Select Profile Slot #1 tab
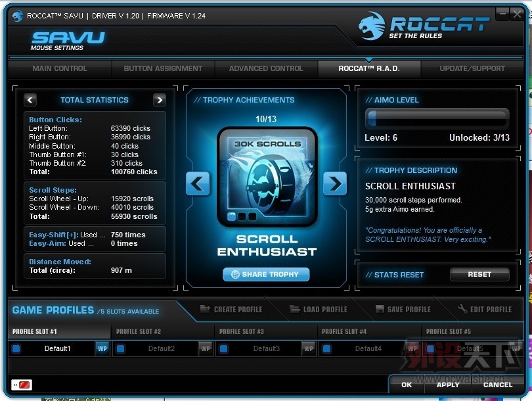Image resolution: width=532 pixels, height=401 pixels. click(x=59, y=331)
